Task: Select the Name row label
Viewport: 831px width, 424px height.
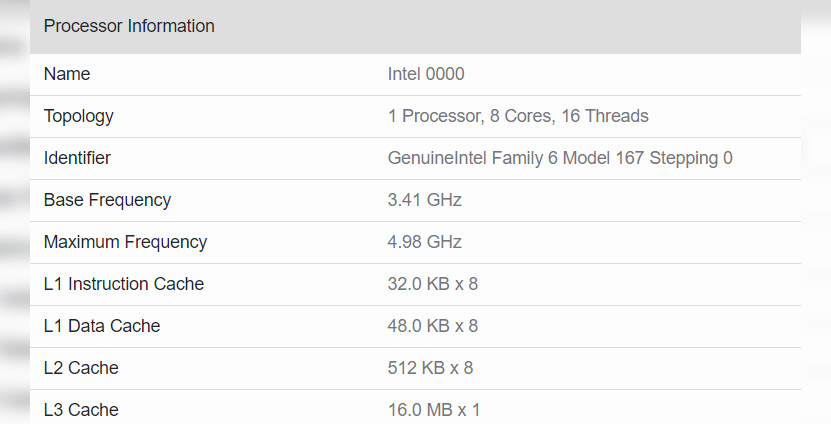Action: [x=67, y=74]
